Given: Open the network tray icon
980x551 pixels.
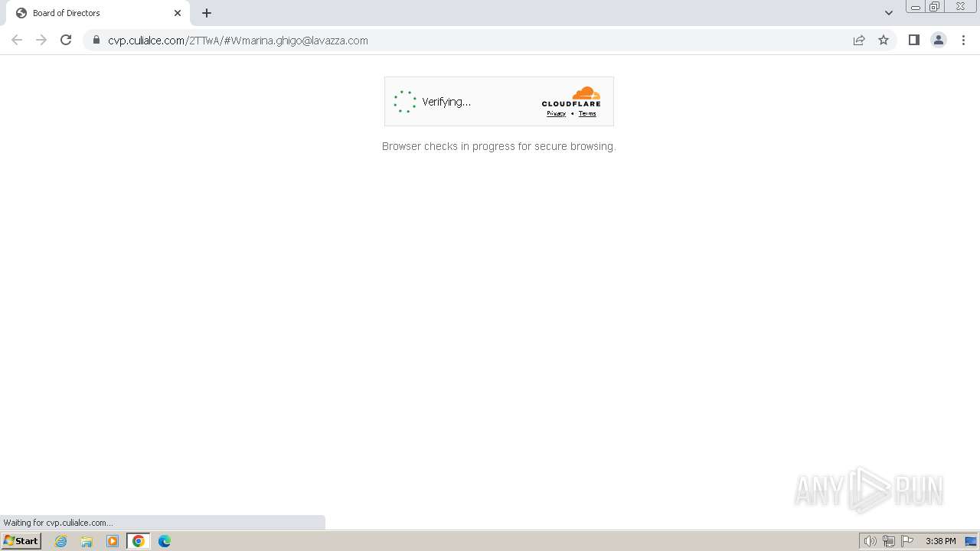Looking at the screenshot, I should [x=888, y=541].
